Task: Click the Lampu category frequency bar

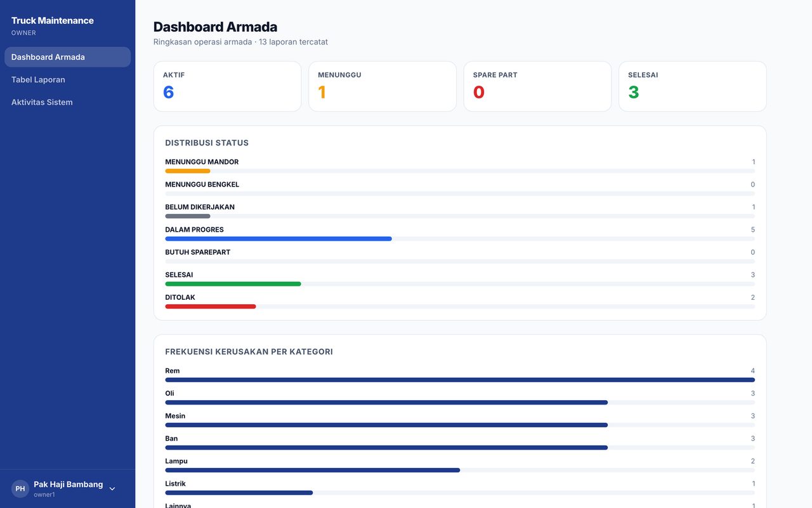Action: point(313,470)
